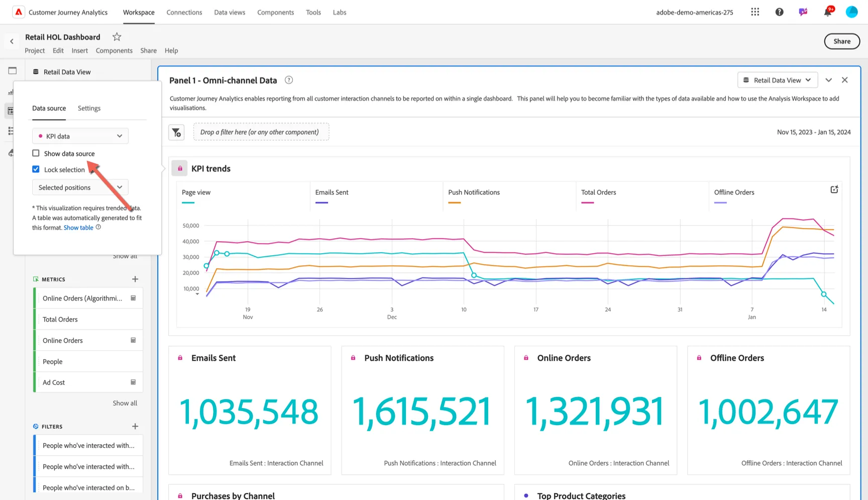Click the Emails Sent value 1,035,548

249,412
